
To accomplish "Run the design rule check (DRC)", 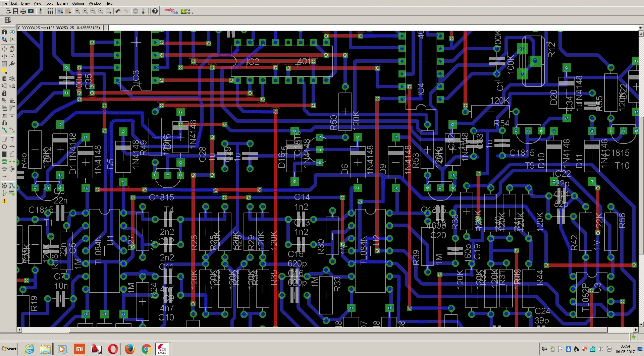I will coord(12,193).
